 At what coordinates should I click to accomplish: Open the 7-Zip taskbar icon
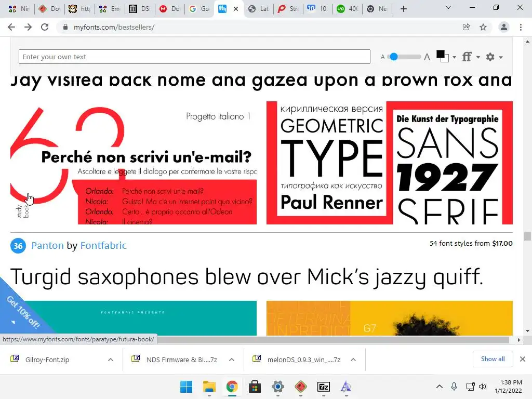point(323,387)
